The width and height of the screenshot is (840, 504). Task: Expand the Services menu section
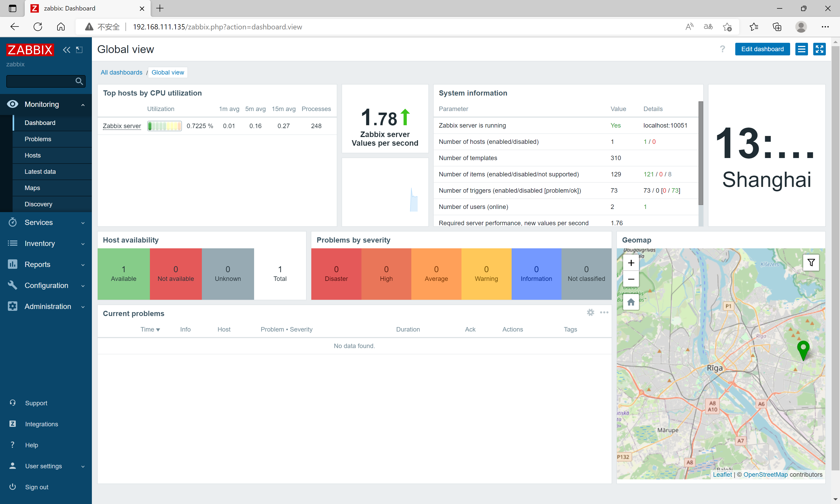pos(83,223)
